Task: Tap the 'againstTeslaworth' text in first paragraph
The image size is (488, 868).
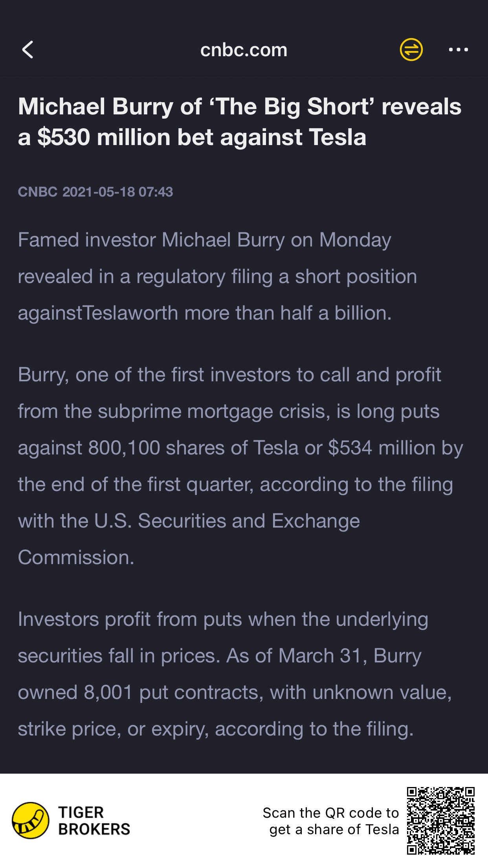Action: 98,313
